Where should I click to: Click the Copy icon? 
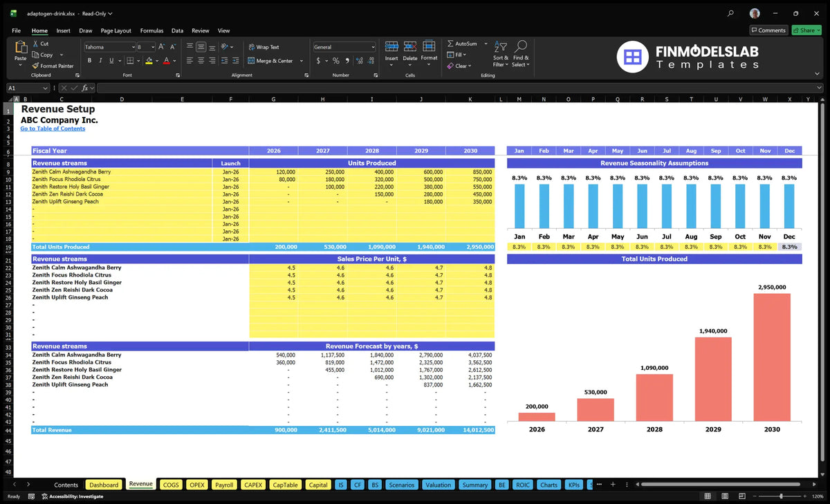point(35,55)
